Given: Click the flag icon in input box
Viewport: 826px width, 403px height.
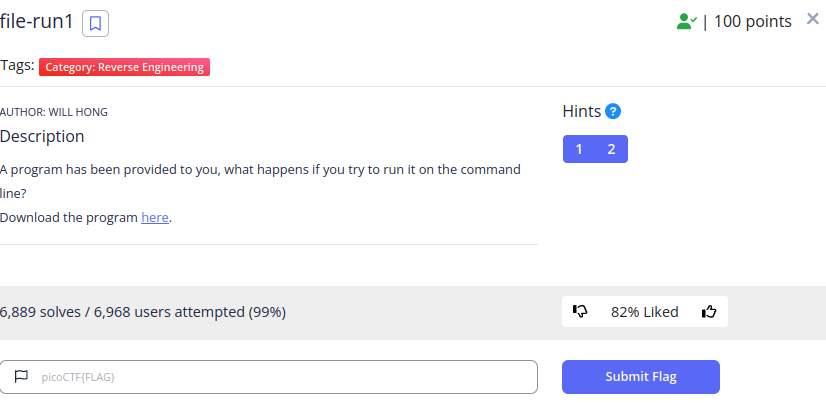Looking at the screenshot, I should 21,377.
